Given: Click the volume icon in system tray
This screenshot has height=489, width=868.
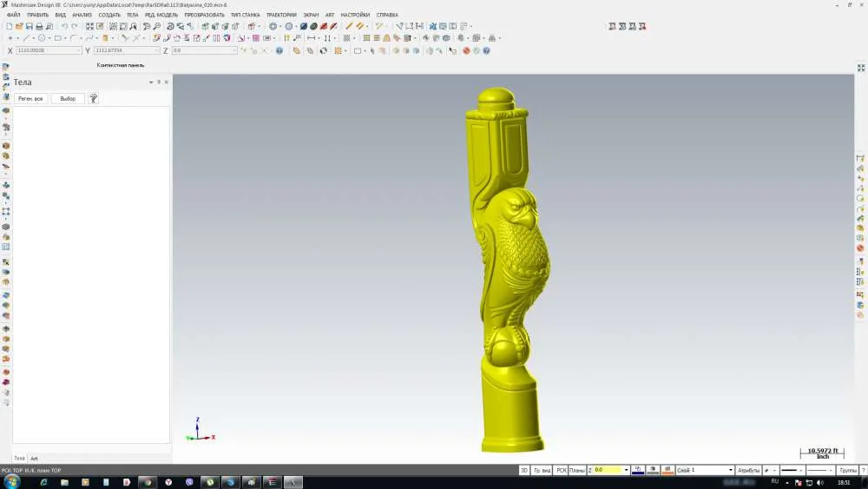Looking at the screenshot, I should (x=820, y=482).
